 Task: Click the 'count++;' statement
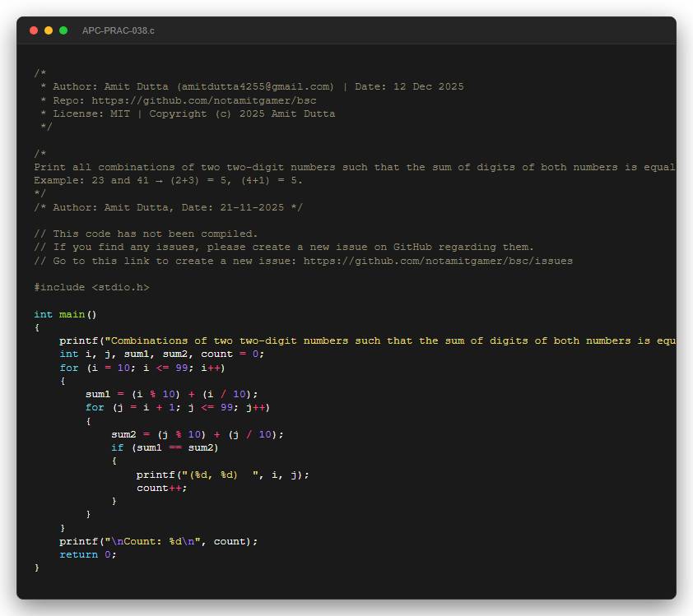click(162, 488)
